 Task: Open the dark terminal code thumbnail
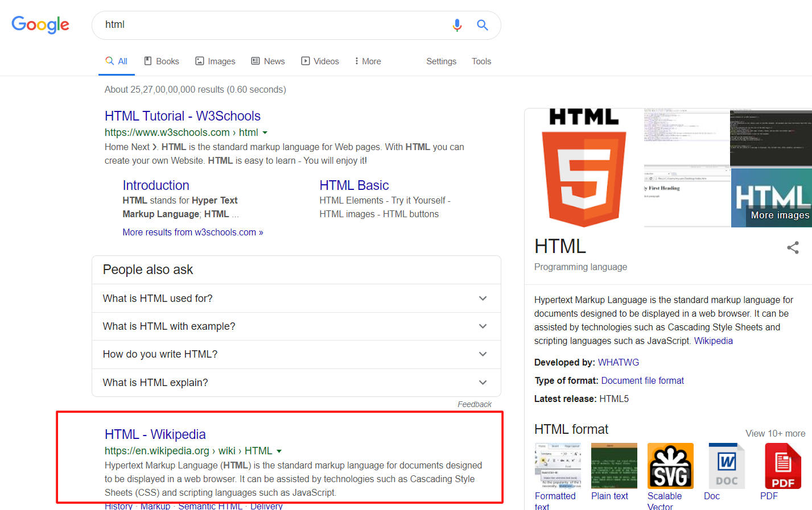[x=771, y=138]
